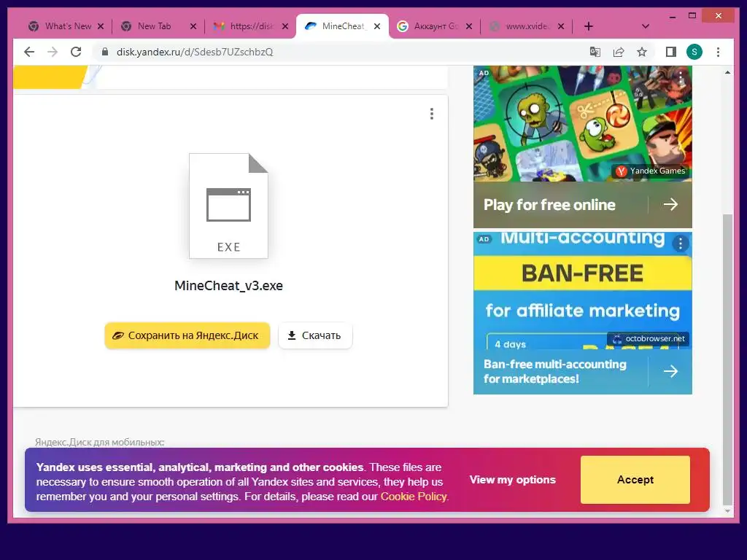Click Ban-free multi-accounting arrow

pyautogui.click(x=671, y=371)
